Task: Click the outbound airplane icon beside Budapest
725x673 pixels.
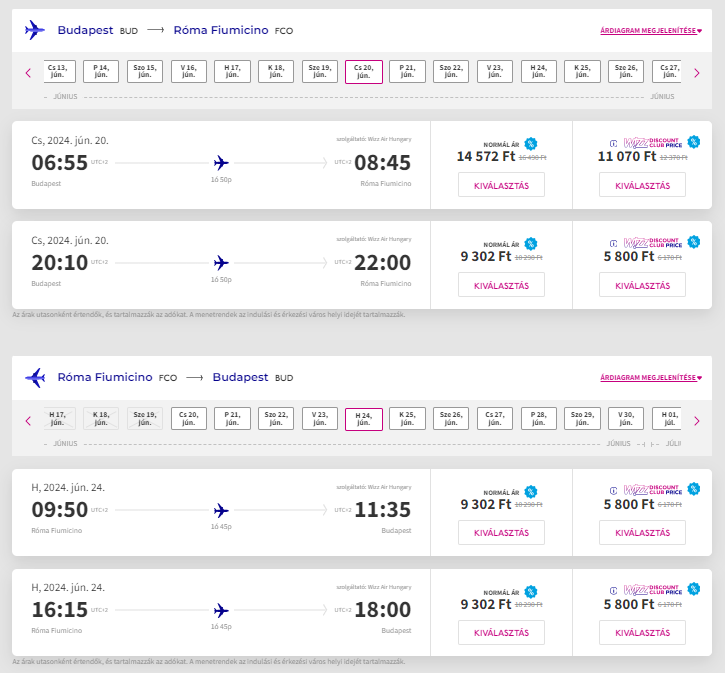Action: click(35, 30)
